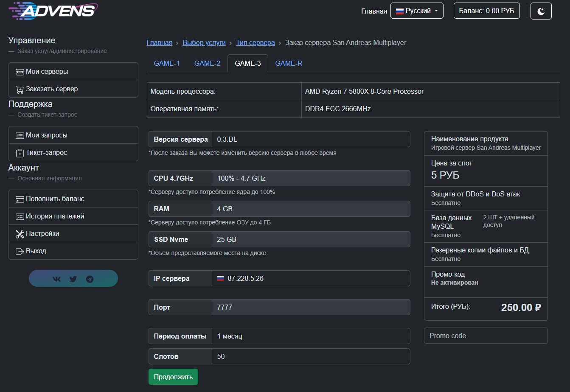Open the VK social link
This screenshot has width=570, height=392.
point(56,279)
